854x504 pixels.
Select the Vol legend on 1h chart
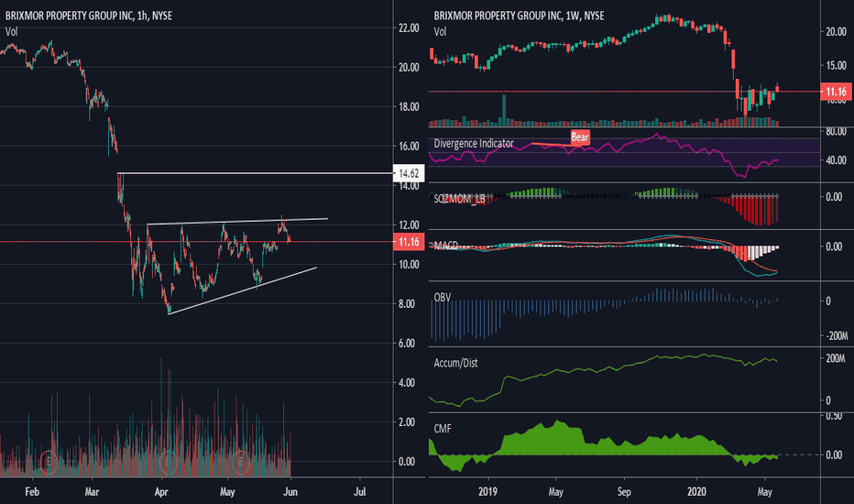11,31
